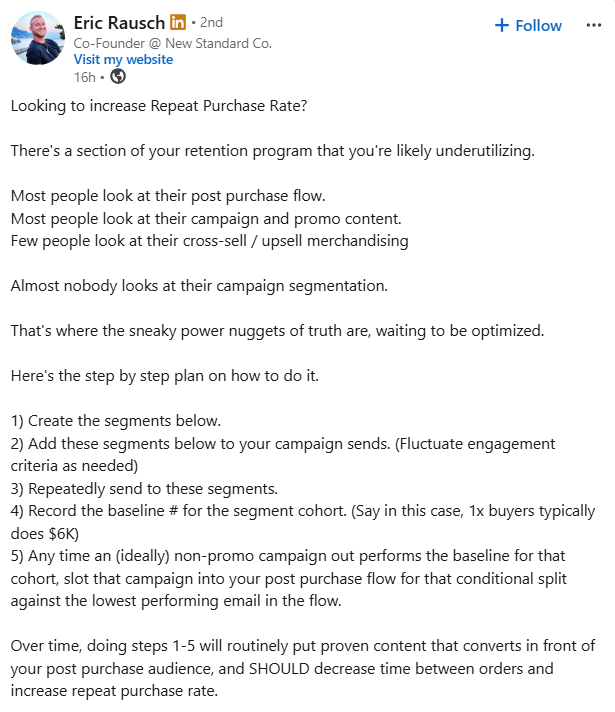This screenshot has width=615, height=712.
Task: Click the globe public visibility icon
Action: click(x=118, y=77)
